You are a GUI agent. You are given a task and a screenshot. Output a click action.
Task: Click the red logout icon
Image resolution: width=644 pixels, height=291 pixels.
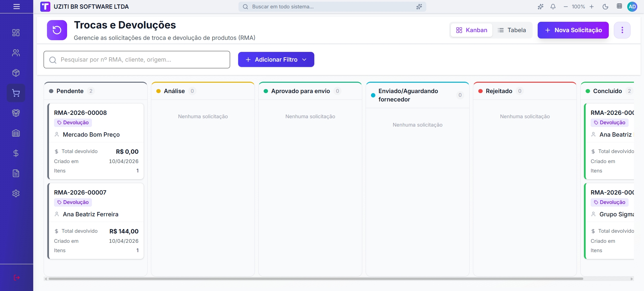(16, 278)
